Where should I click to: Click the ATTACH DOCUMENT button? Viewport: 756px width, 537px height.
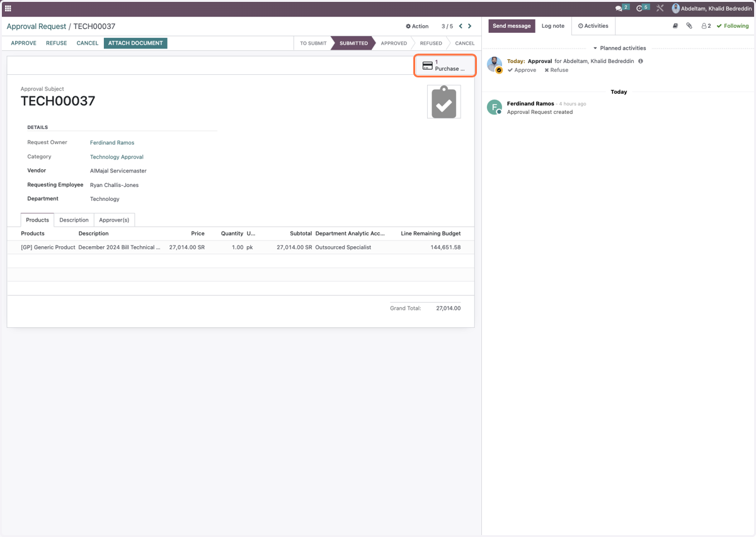pos(135,43)
